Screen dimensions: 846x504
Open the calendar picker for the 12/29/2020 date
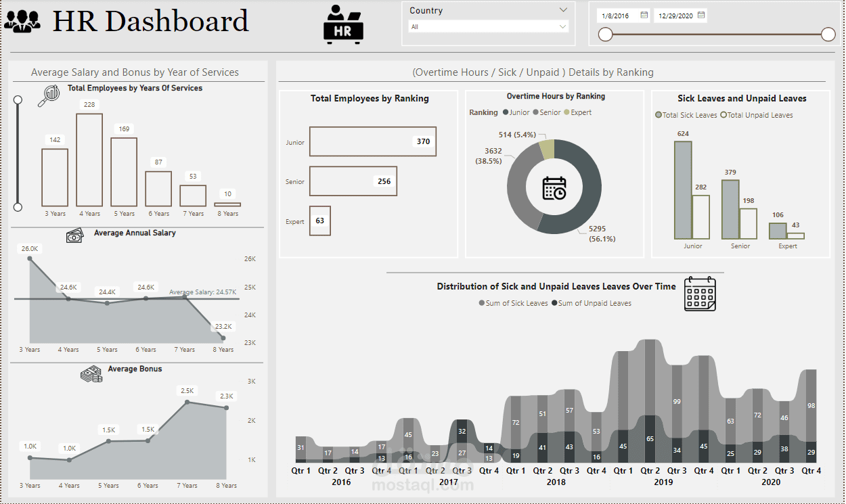click(x=700, y=14)
